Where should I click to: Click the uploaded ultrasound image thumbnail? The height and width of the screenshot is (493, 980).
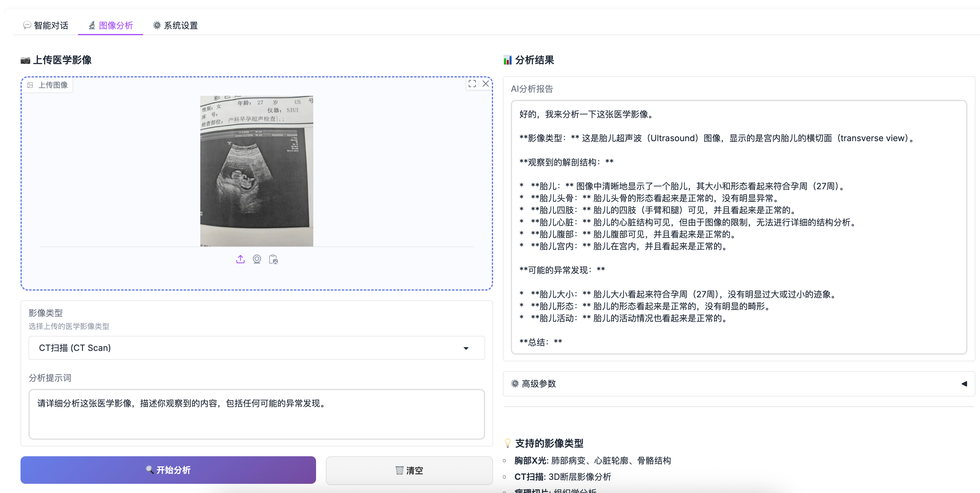point(256,171)
